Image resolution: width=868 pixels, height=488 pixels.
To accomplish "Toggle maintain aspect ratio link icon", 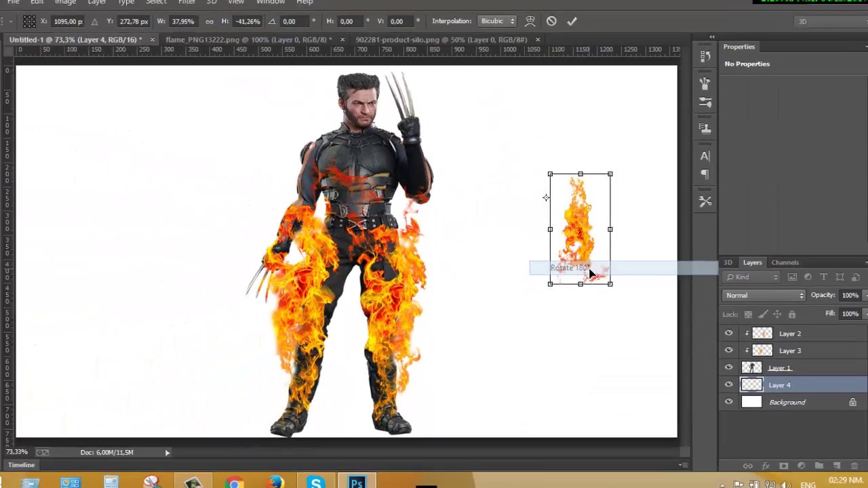I will tap(209, 21).
